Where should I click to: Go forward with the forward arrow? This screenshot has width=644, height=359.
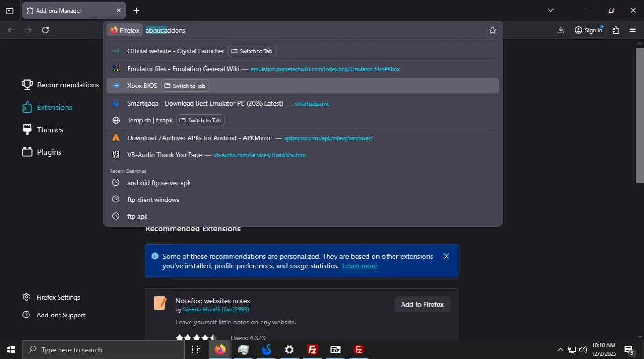29,30
